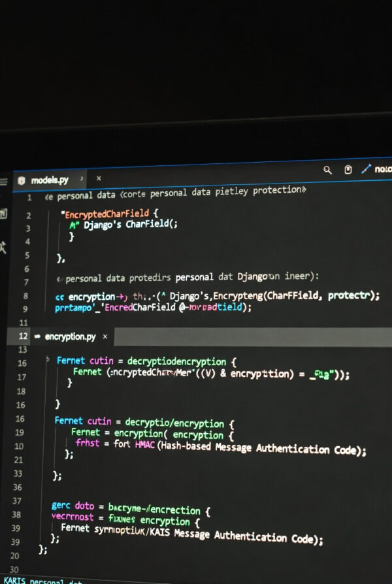Click the 'frhst' variable text
The height and width of the screenshot is (584, 392).
click(x=88, y=443)
